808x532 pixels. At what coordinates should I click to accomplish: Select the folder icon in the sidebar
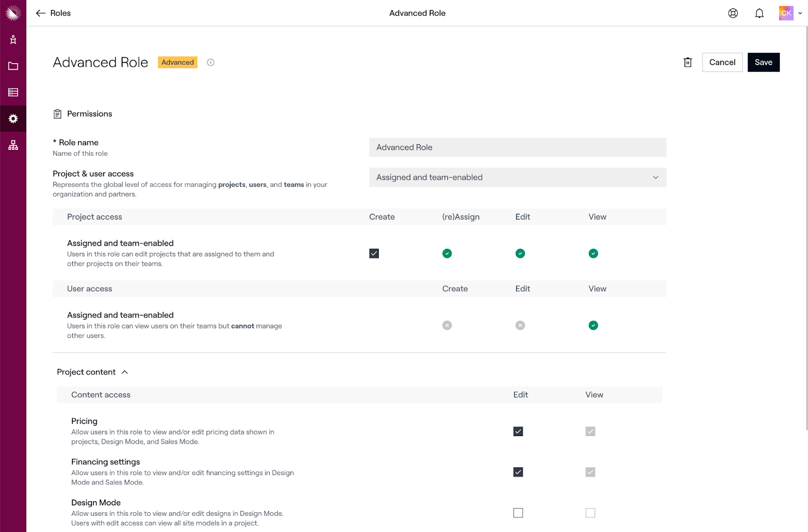tap(13, 66)
